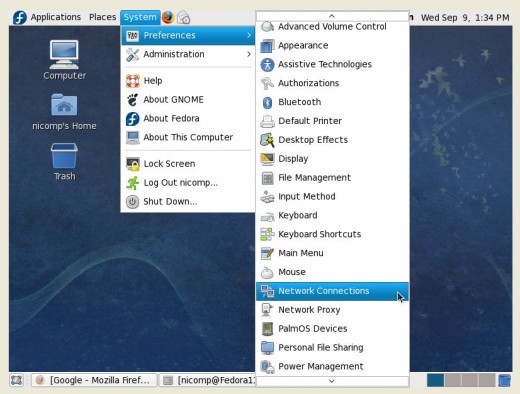
Task: Open the Applications menu
Action: [56, 17]
